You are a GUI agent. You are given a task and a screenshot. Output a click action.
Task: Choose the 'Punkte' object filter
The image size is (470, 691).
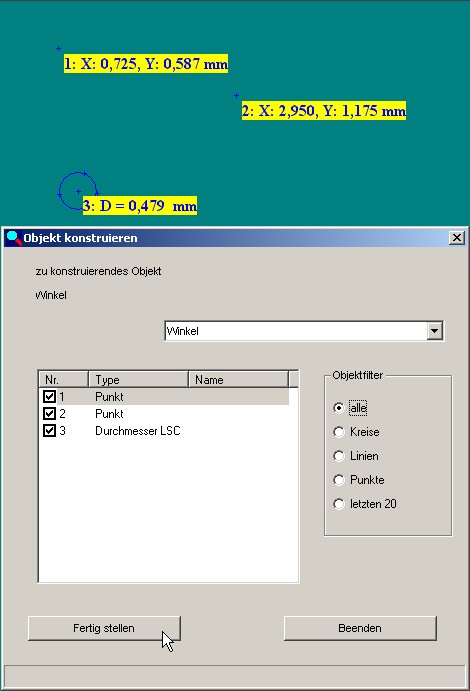339,480
